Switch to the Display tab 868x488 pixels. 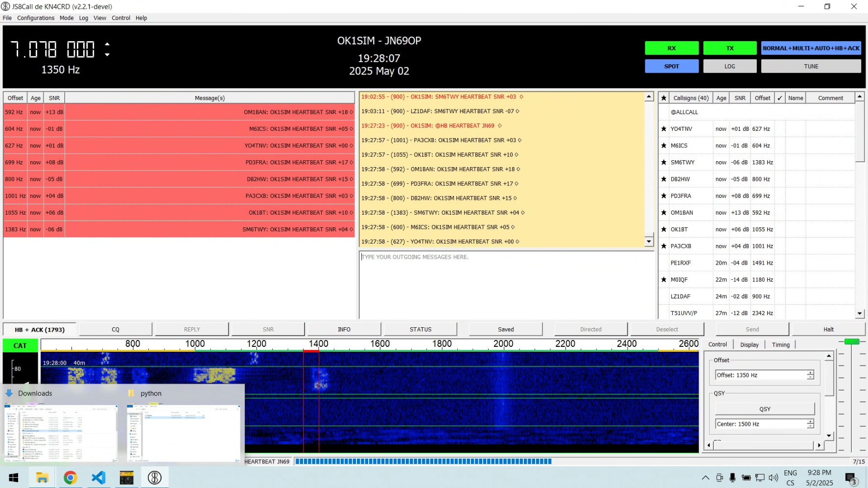click(749, 345)
